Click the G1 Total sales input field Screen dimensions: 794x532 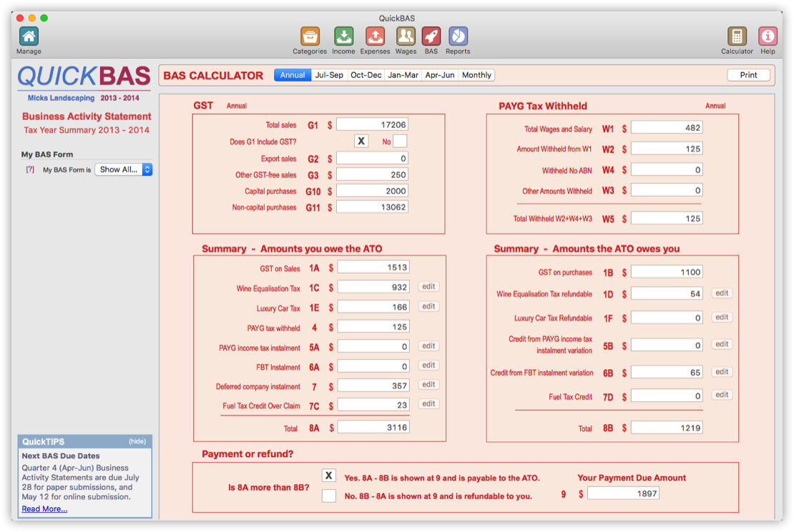click(x=372, y=123)
